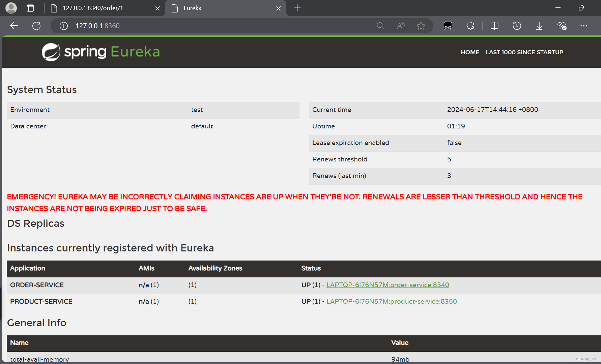The image size is (601, 364).
Task: Open the order-service:8340 instance link
Action: [388, 285]
